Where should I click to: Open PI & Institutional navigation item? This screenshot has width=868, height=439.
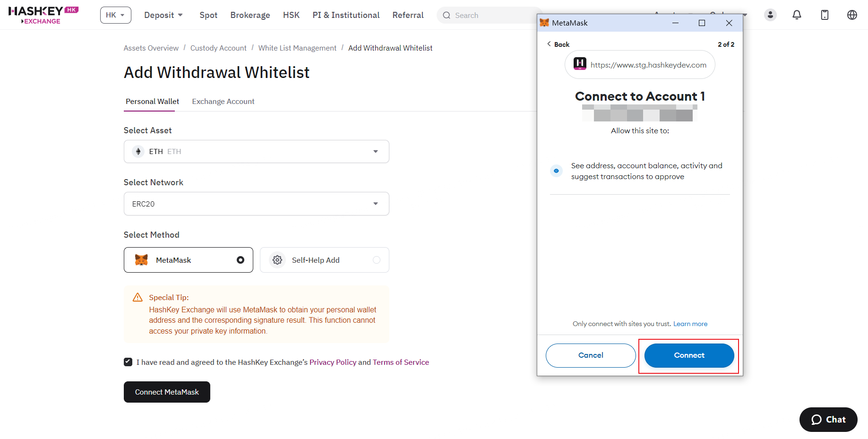pyautogui.click(x=346, y=15)
